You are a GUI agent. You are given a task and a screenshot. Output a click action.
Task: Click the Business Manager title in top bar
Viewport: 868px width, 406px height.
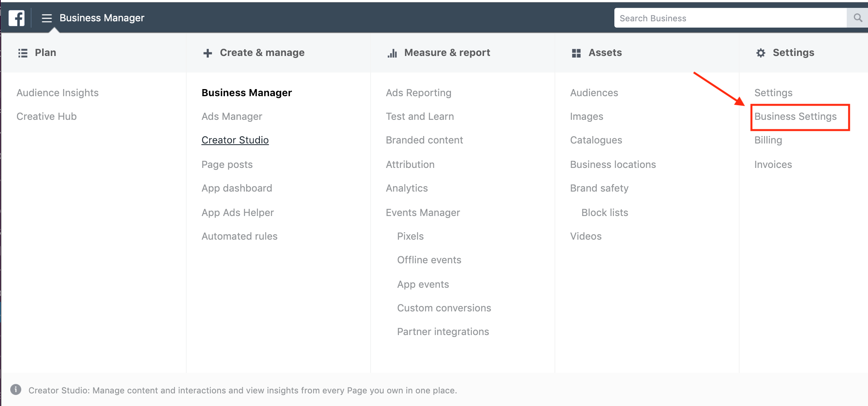(x=102, y=18)
